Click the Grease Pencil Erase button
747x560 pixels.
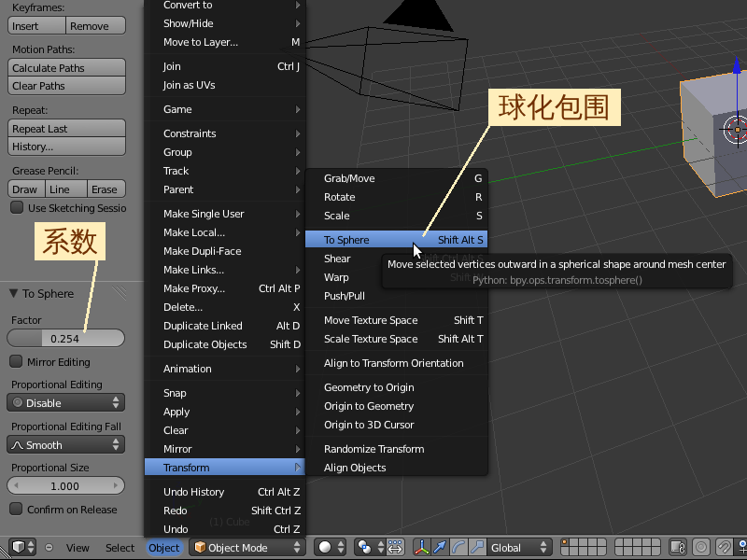click(x=106, y=189)
